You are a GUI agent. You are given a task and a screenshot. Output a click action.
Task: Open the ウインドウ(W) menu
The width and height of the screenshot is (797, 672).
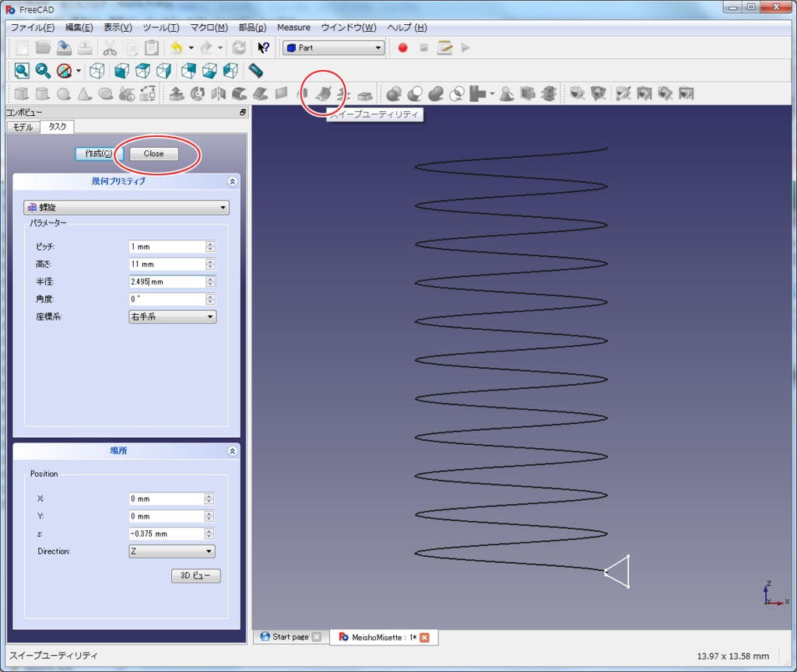point(349,27)
